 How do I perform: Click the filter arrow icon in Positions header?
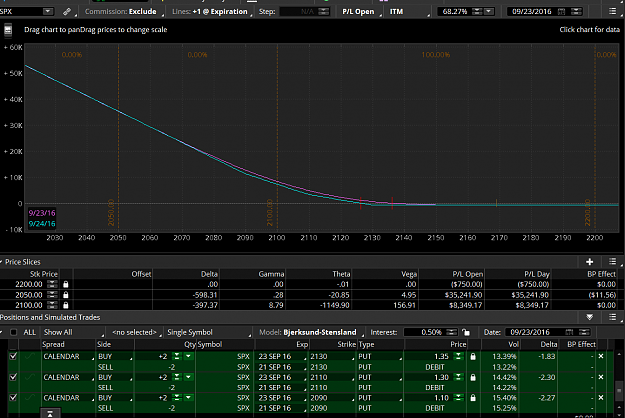[x=590, y=317]
